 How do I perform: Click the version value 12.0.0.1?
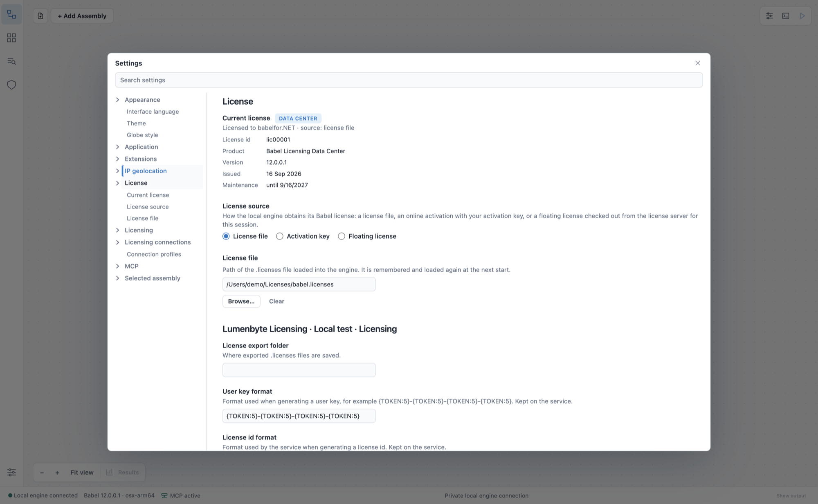click(276, 162)
